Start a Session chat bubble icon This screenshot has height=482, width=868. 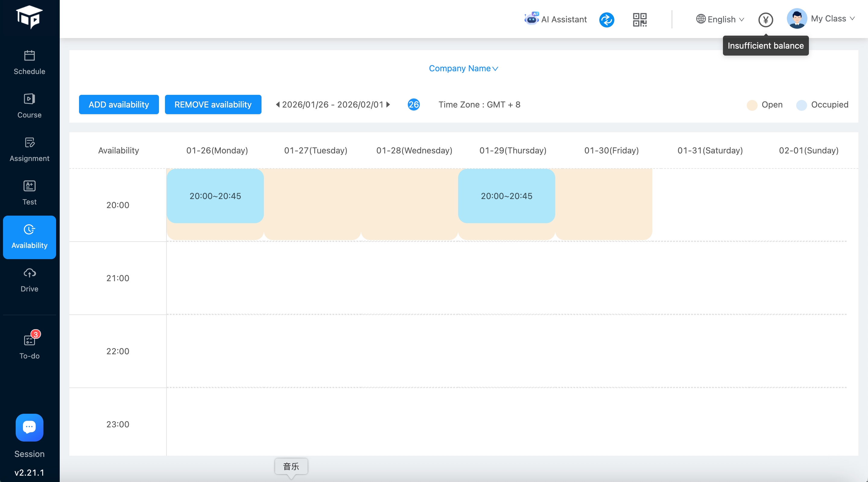(29, 427)
